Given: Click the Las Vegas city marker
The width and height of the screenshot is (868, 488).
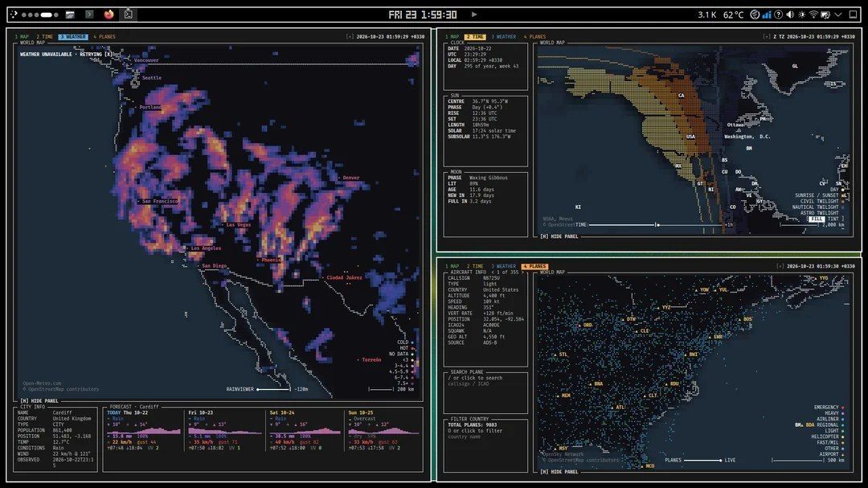Looking at the screenshot, I should (x=236, y=225).
